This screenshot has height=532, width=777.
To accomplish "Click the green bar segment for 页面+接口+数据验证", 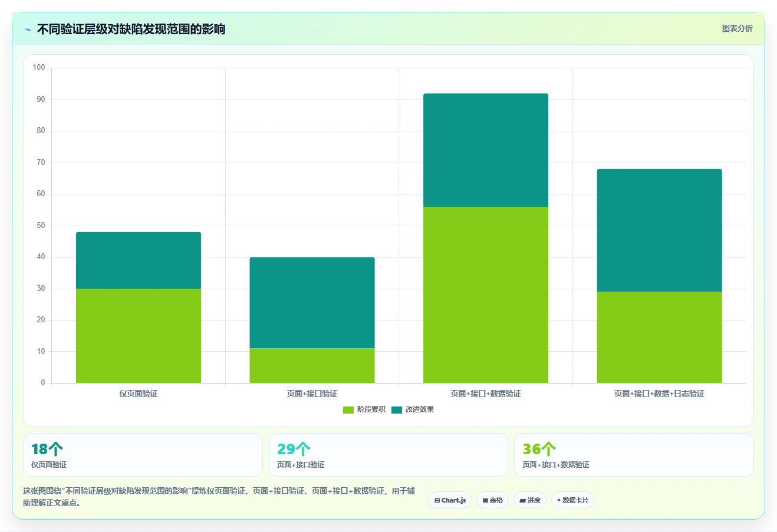I will point(486,295).
